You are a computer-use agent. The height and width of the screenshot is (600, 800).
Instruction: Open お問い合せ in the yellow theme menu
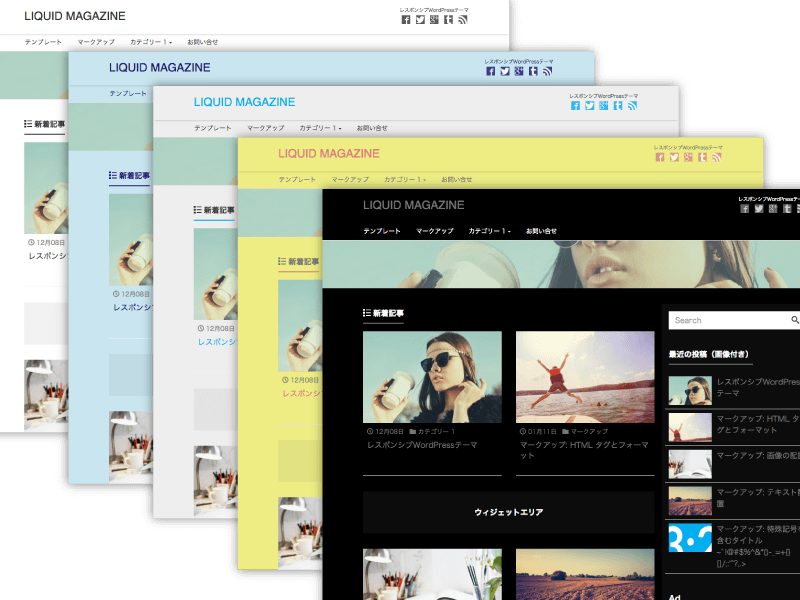click(456, 180)
